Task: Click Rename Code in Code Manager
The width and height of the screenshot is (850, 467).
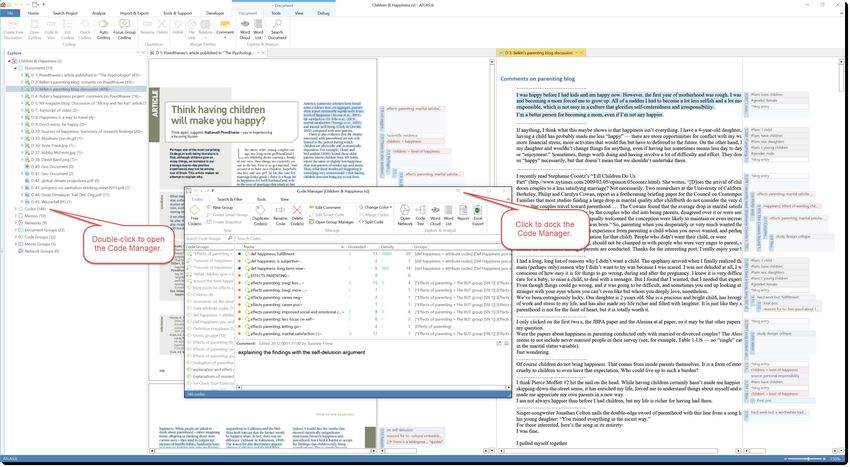Action: [x=280, y=215]
